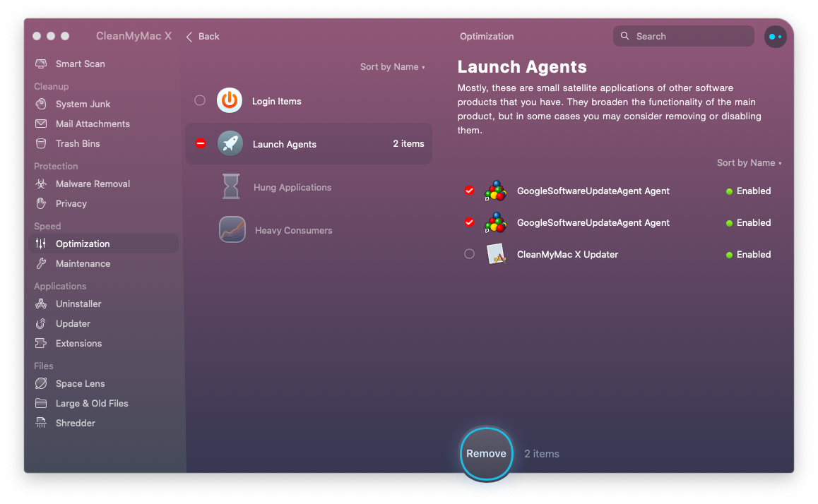Open Smart Scan from sidebar
This screenshot has width=818, height=504.
80,64
